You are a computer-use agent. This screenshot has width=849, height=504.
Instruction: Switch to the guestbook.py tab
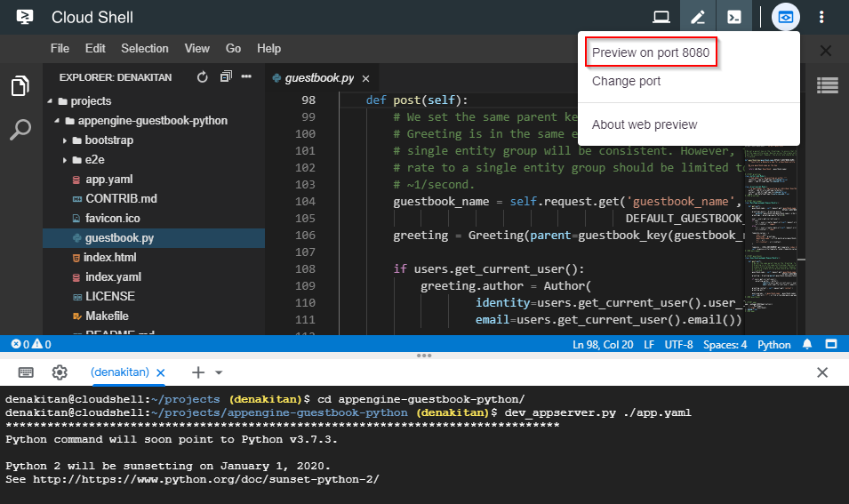(x=319, y=78)
